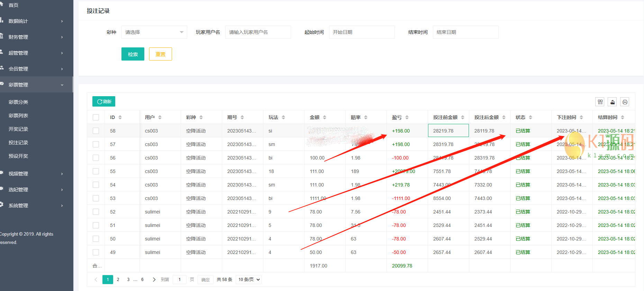Expand the 财务管理 sidebar menu
Screen dimensions: 644x291
35,37
